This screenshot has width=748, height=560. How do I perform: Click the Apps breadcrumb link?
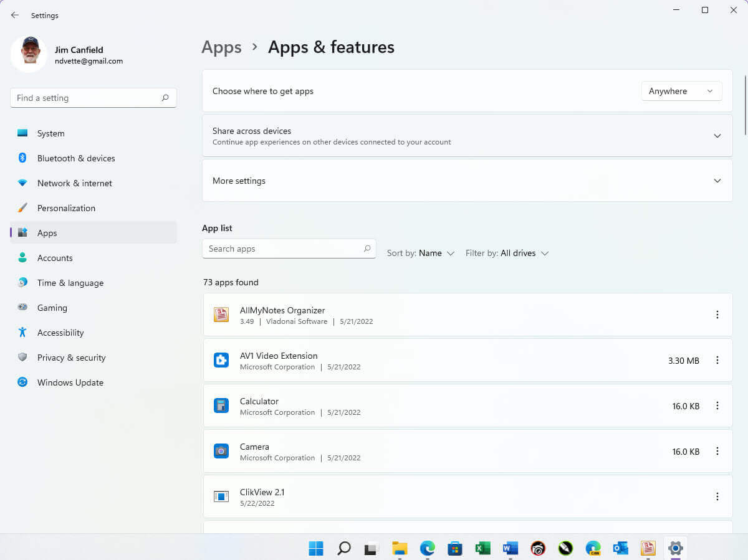(221, 47)
